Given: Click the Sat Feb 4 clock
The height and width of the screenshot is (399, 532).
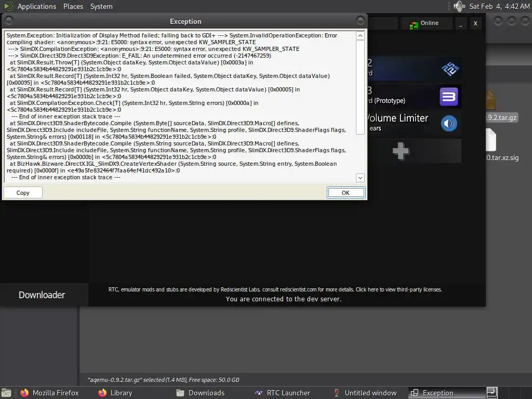Looking at the screenshot, I should click(499, 6).
